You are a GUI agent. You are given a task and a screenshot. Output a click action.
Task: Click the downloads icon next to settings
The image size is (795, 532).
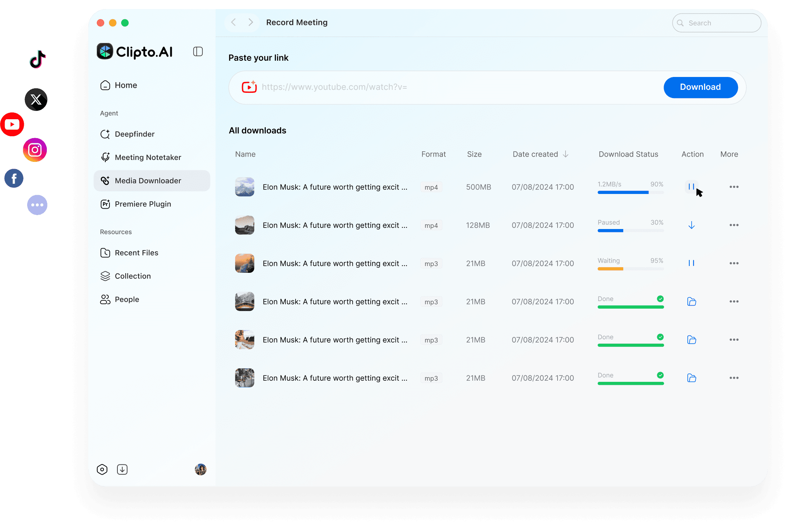(122, 469)
